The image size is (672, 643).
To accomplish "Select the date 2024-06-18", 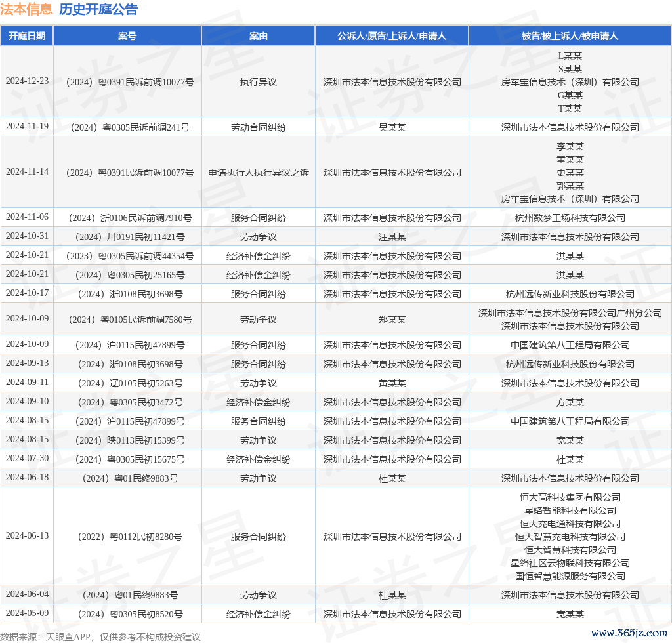I will (x=27, y=477).
